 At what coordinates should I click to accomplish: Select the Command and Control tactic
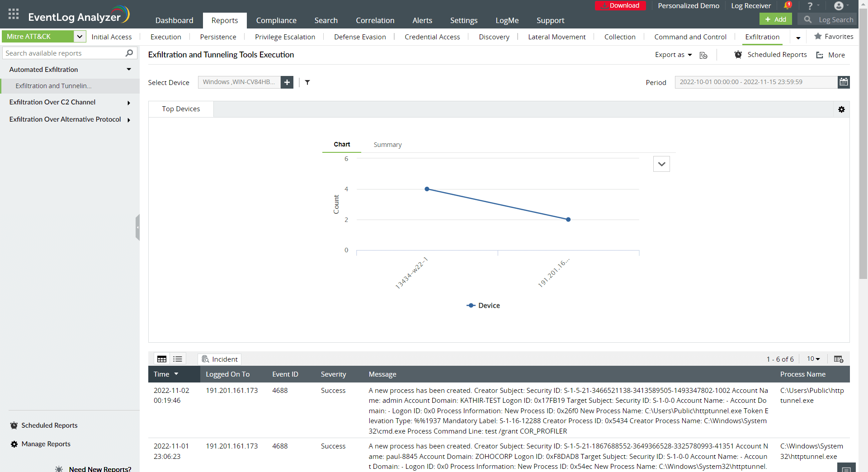pyautogui.click(x=690, y=37)
